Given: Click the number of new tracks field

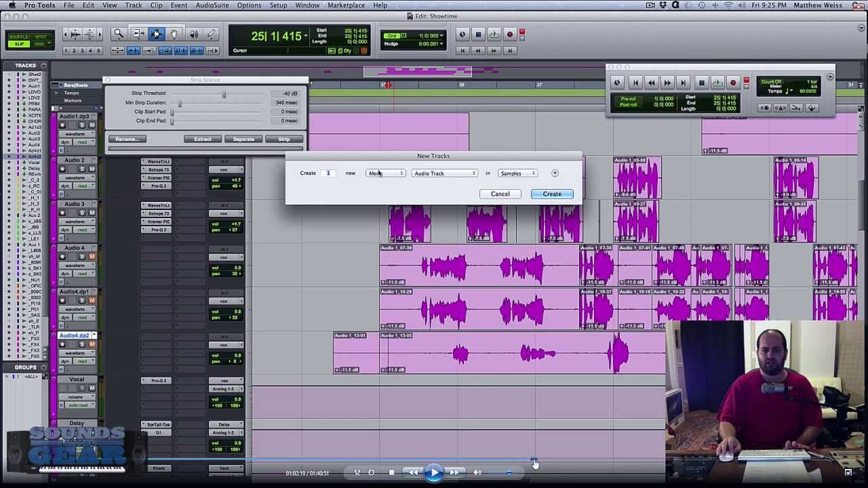Looking at the screenshot, I should tap(328, 174).
